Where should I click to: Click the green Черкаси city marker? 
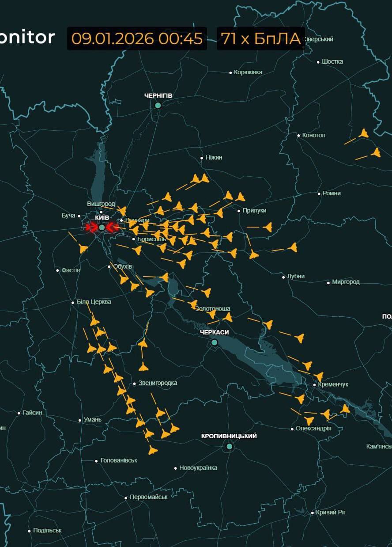pyautogui.click(x=214, y=342)
